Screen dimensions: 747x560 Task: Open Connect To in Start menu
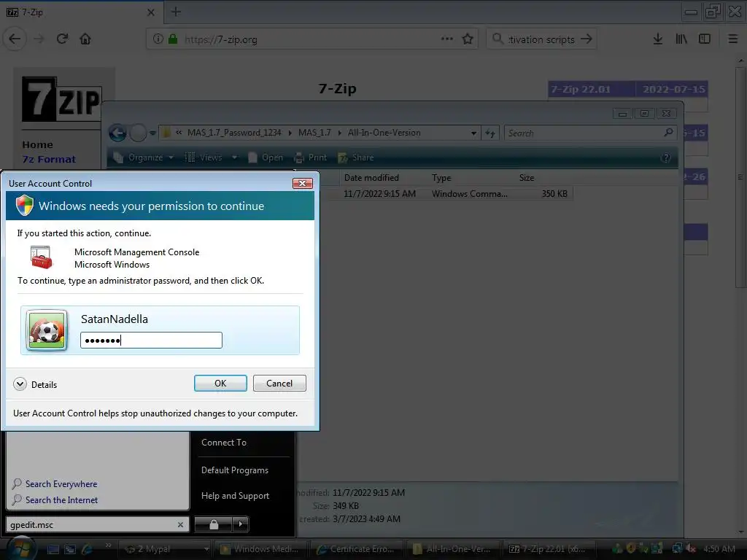click(x=224, y=443)
